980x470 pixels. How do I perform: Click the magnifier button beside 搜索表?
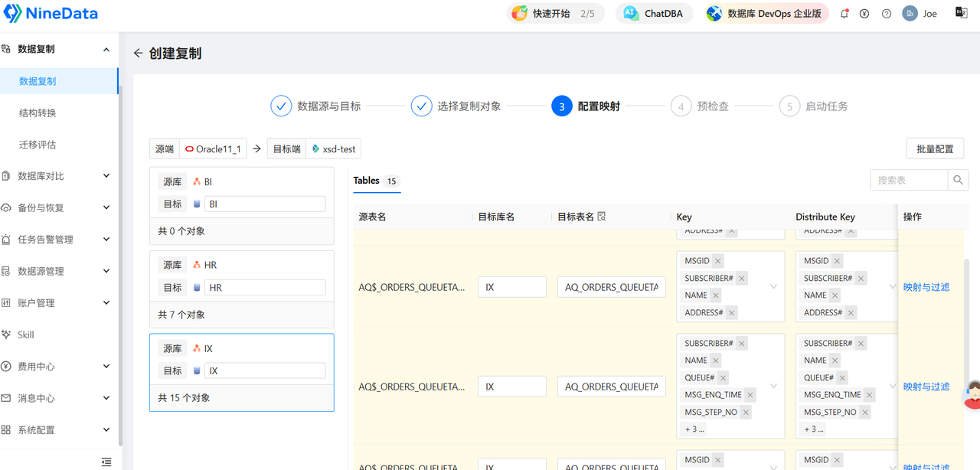(958, 180)
